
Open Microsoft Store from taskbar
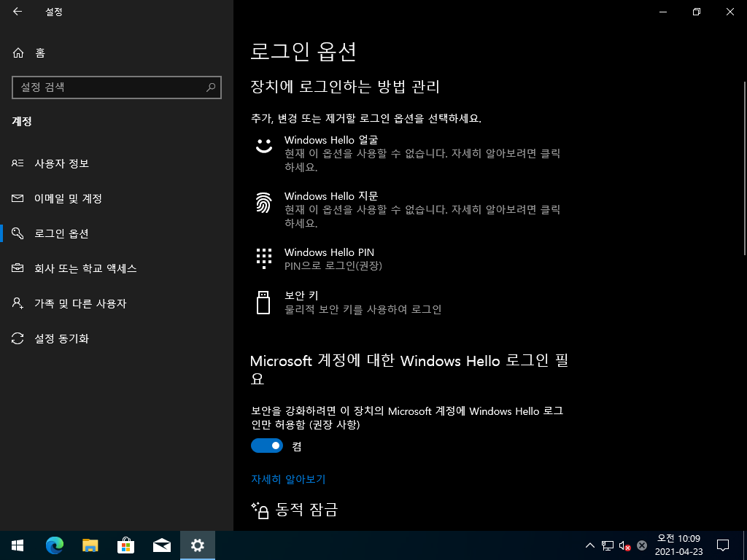click(125, 545)
